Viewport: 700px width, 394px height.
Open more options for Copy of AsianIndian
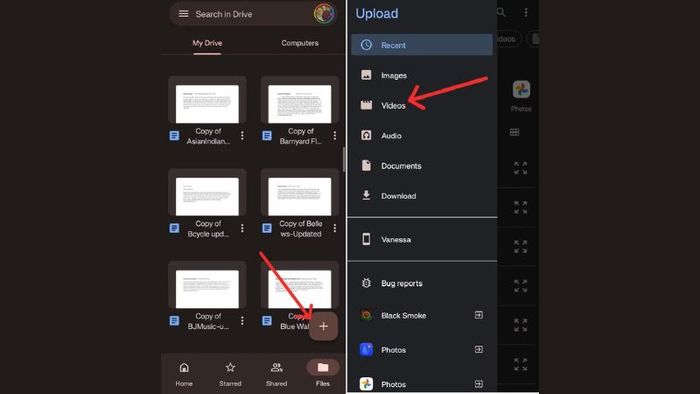(242, 136)
